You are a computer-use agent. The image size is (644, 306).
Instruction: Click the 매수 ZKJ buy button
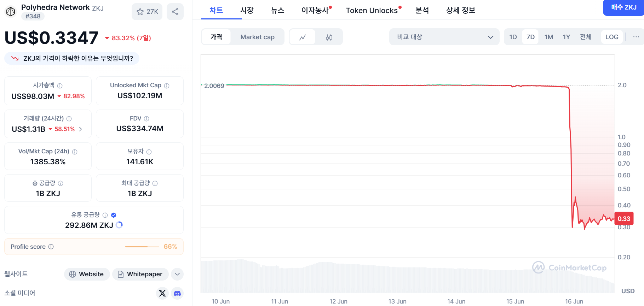[x=623, y=7]
